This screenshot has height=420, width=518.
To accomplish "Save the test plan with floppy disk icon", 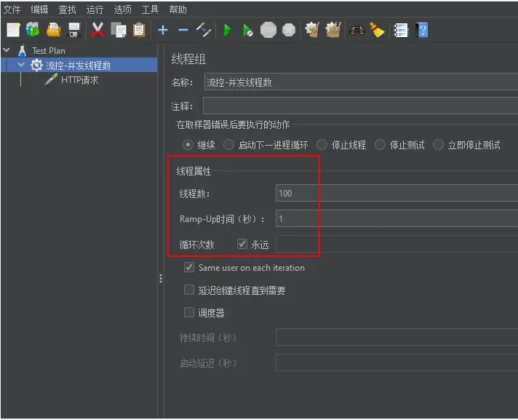I will tap(74, 30).
